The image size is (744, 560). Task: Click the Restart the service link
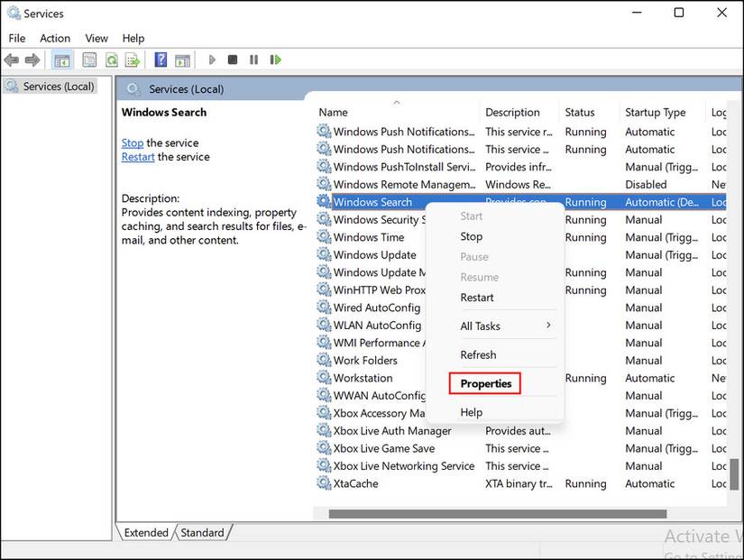tap(137, 156)
